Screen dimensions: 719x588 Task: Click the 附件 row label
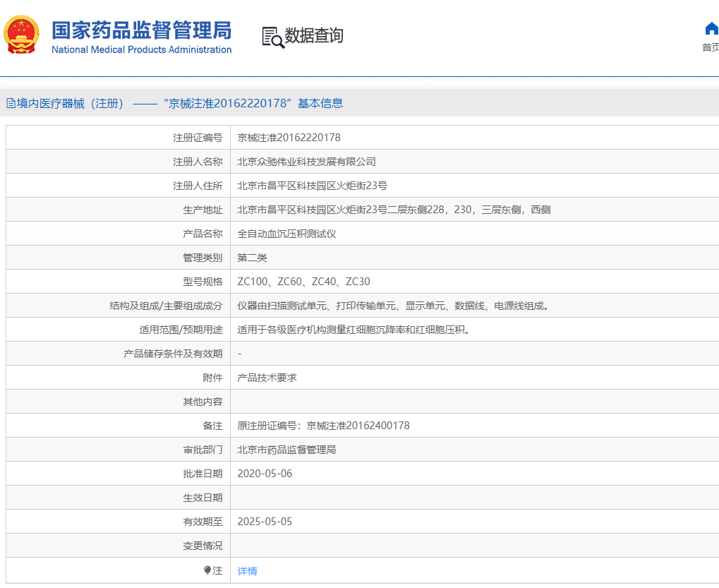(213, 378)
